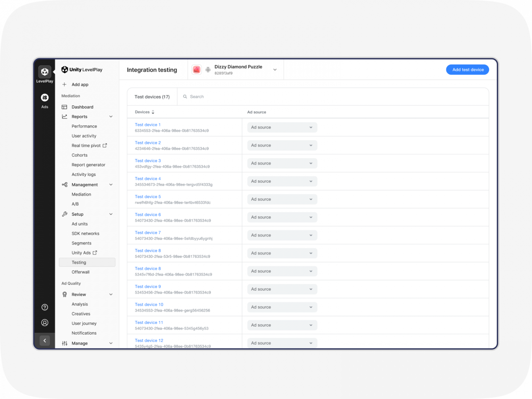Collapse the Review section chevron
This screenshot has width=532, height=399.
pos(111,295)
